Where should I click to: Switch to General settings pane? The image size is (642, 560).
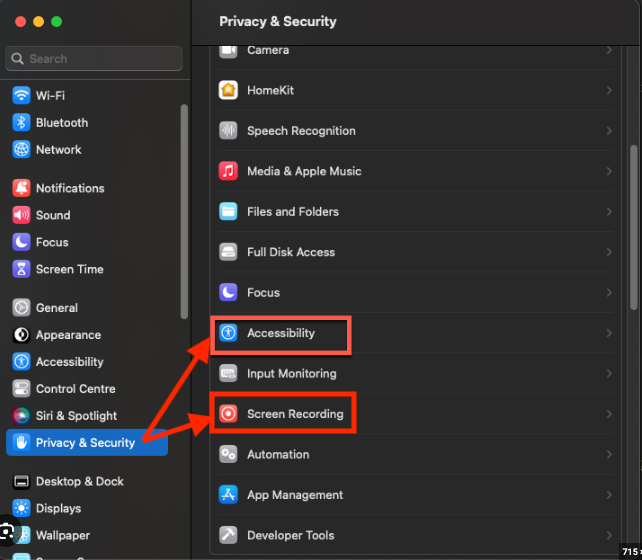[87, 307]
